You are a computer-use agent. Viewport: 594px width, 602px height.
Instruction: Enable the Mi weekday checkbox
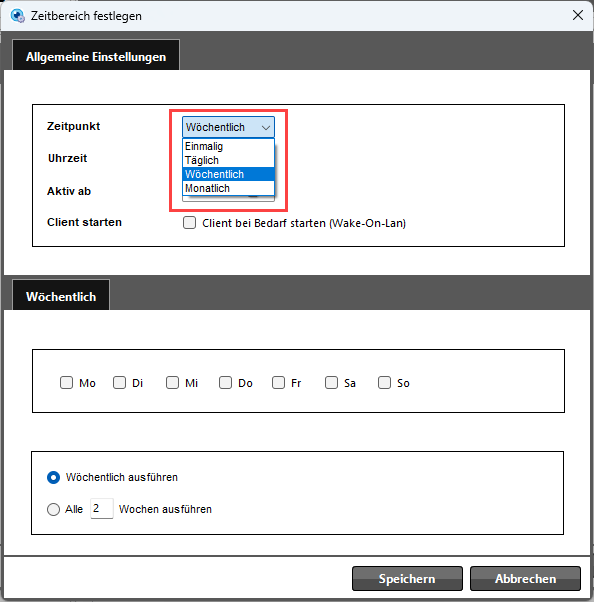pos(172,382)
